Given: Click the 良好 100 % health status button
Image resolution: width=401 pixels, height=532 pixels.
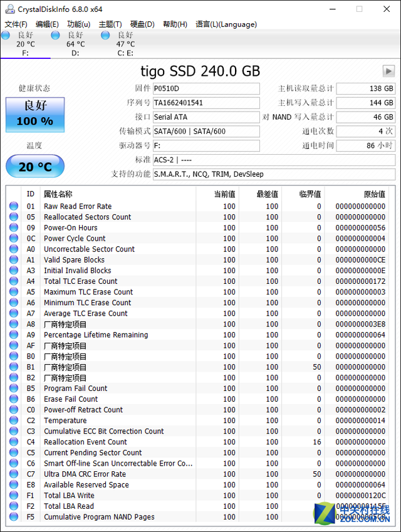Looking at the screenshot, I should [x=34, y=114].
